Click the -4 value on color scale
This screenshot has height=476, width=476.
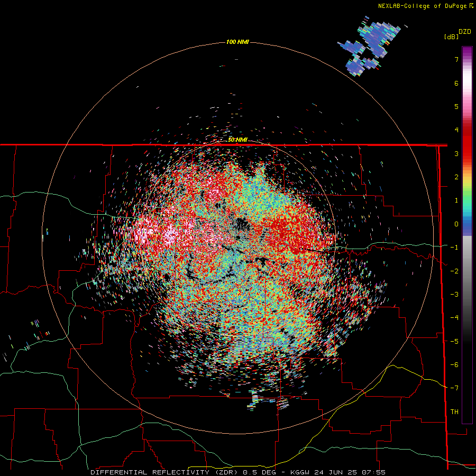point(454,318)
